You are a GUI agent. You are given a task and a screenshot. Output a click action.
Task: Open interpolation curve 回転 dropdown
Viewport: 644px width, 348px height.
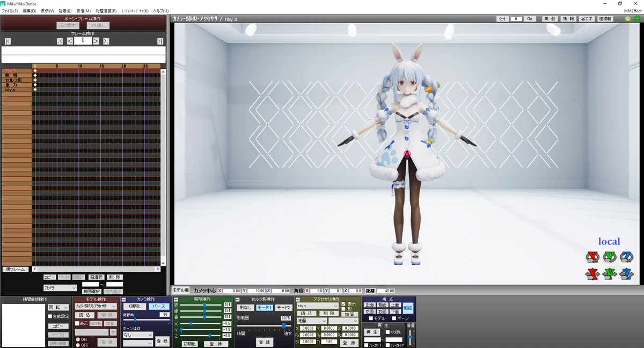(58, 307)
